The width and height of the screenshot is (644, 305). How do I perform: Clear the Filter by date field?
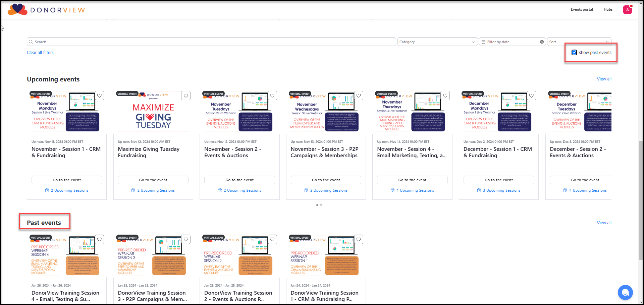tap(542, 42)
